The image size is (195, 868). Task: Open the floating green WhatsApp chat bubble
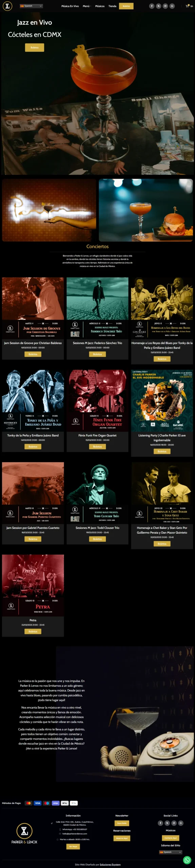(187, 860)
